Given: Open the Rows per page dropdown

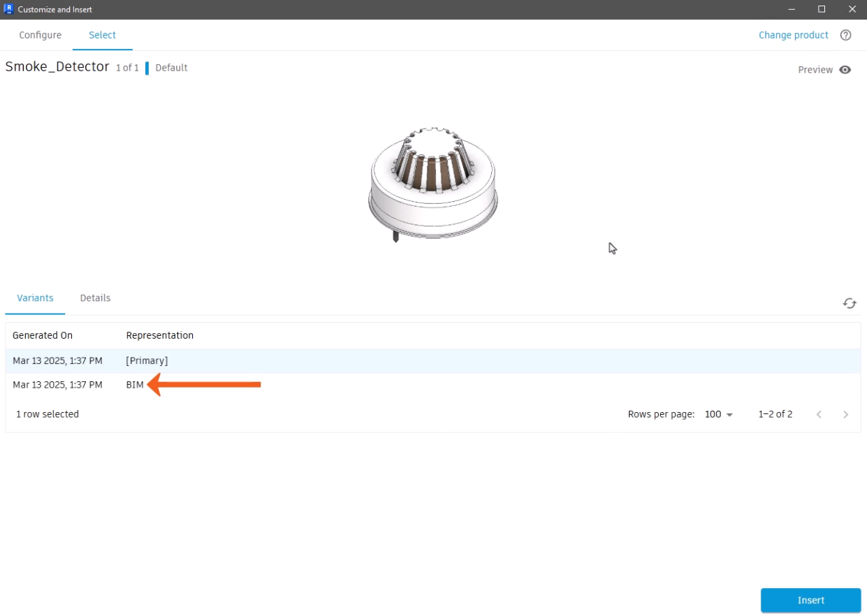Looking at the screenshot, I should pos(718,414).
